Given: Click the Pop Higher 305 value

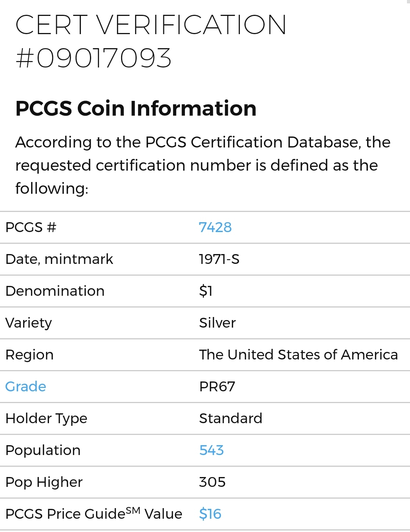Looking at the screenshot, I should point(212,482).
